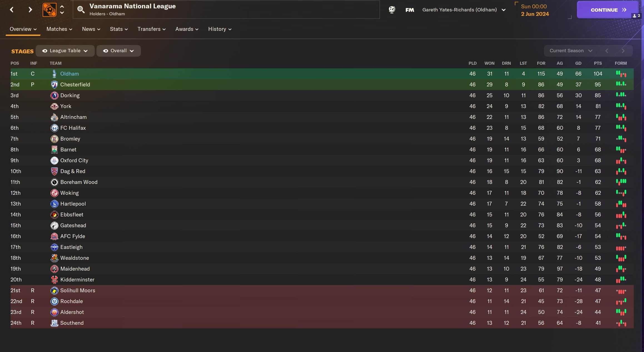Sort the table by PTS column
Screen dimensions: 644x352
point(598,63)
